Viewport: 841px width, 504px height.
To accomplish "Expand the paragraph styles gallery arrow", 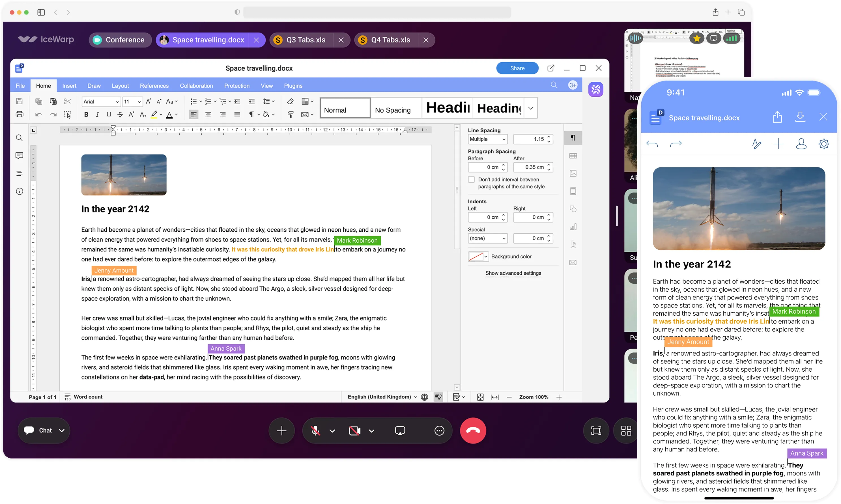I will tap(531, 108).
